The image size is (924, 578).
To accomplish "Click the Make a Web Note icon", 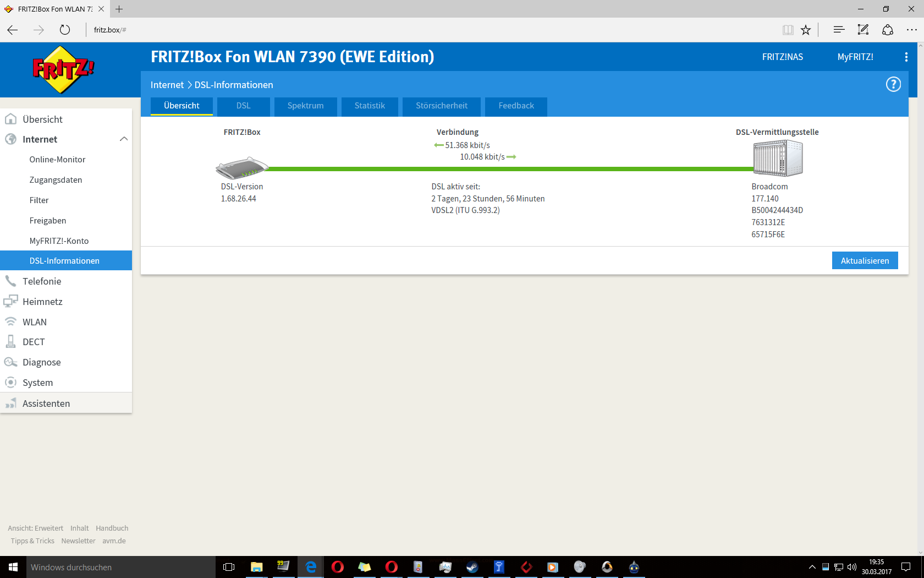I will point(863,30).
